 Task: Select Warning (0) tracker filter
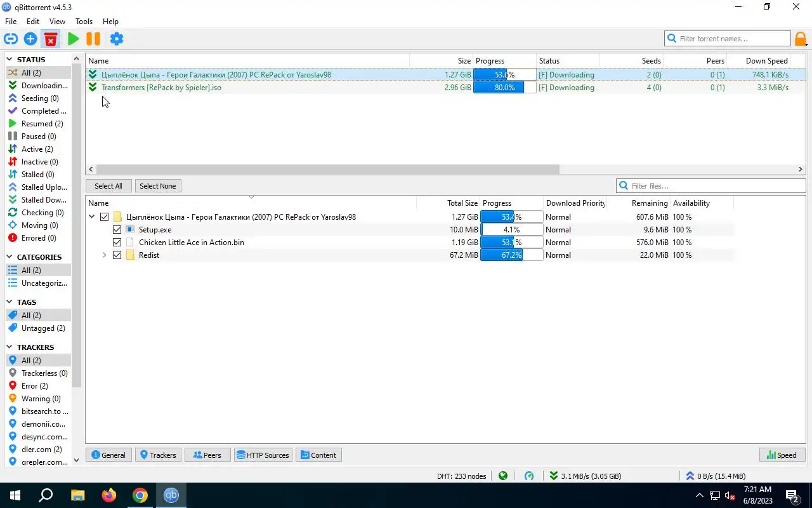(37, 399)
